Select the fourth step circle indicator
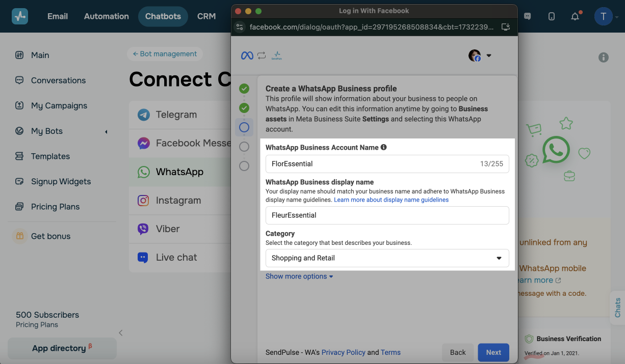Viewport: 625px width, 364px height. [244, 147]
